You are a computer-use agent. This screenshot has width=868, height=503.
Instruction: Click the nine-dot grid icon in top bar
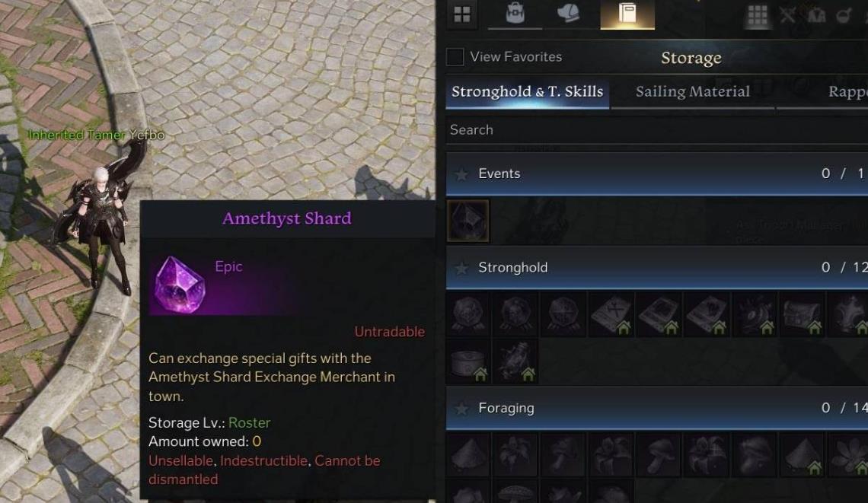[758, 15]
